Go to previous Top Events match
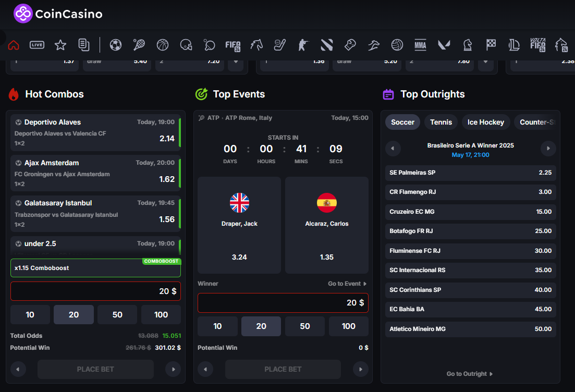 [x=205, y=369]
